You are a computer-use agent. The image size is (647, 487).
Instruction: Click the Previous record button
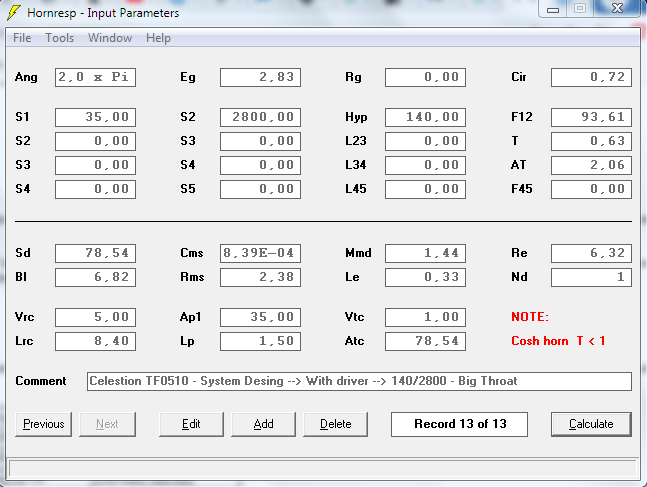pos(43,424)
